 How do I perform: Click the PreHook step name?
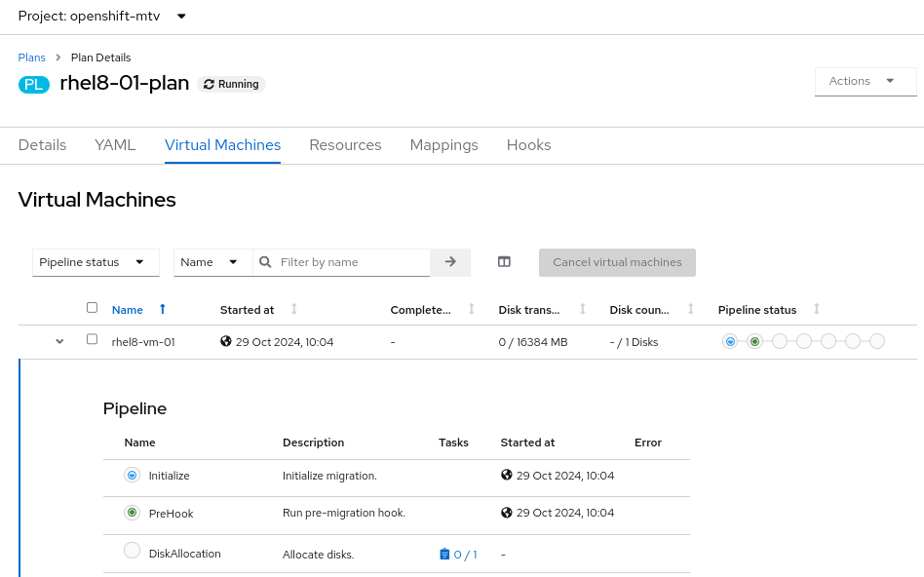point(171,514)
